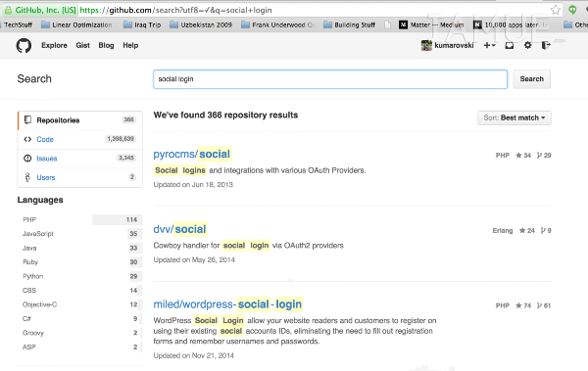Viewport: 588px width, 371px height.
Task: Bookmark this page with the star icon
Action: pyautogui.click(x=556, y=10)
